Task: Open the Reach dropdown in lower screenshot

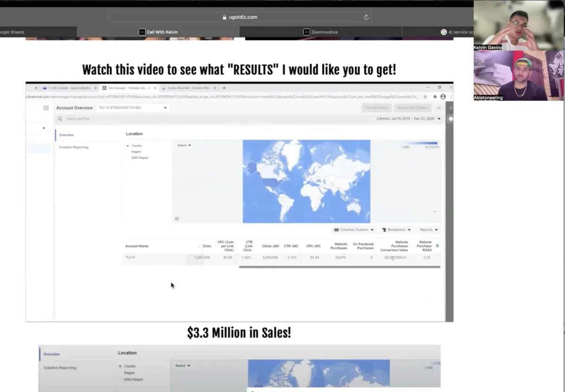Action: pyautogui.click(x=183, y=366)
